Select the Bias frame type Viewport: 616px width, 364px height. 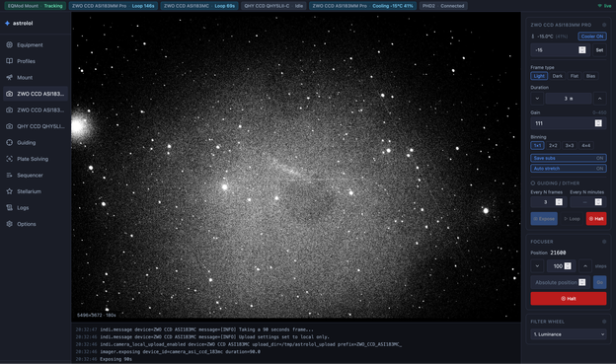point(591,76)
